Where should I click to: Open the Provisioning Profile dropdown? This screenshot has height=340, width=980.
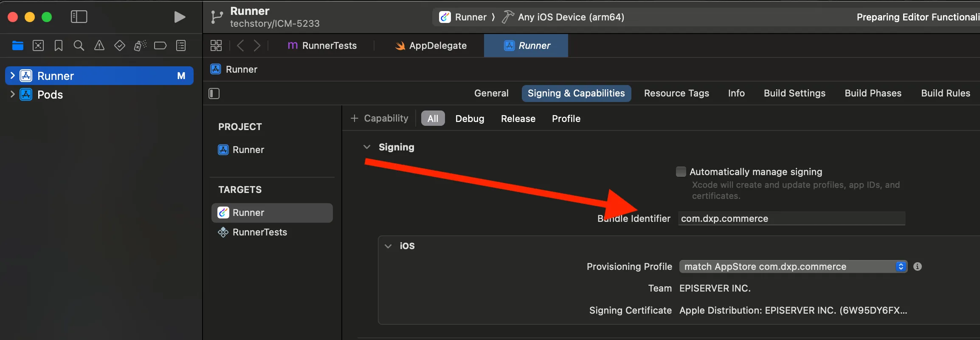[x=793, y=266]
